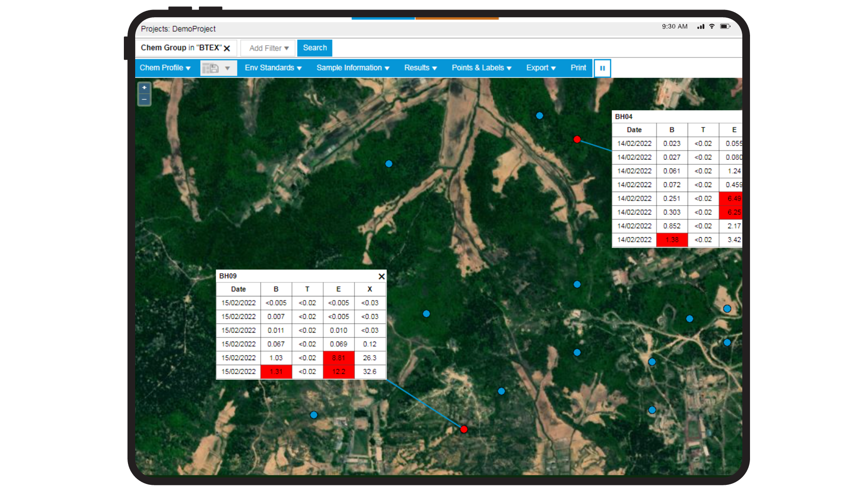The image size is (868, 488).
Task: Click the BH04 table title
Action: click(x=624, y=117)
